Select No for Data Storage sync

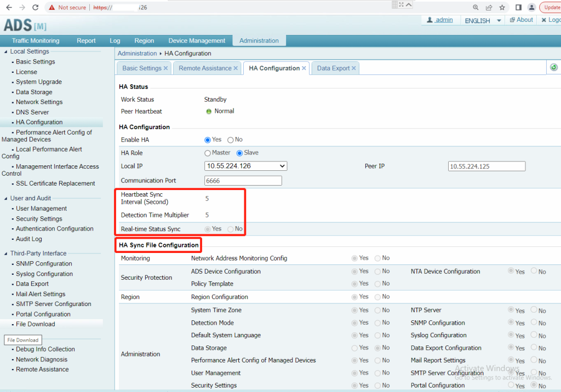point(377,348)
